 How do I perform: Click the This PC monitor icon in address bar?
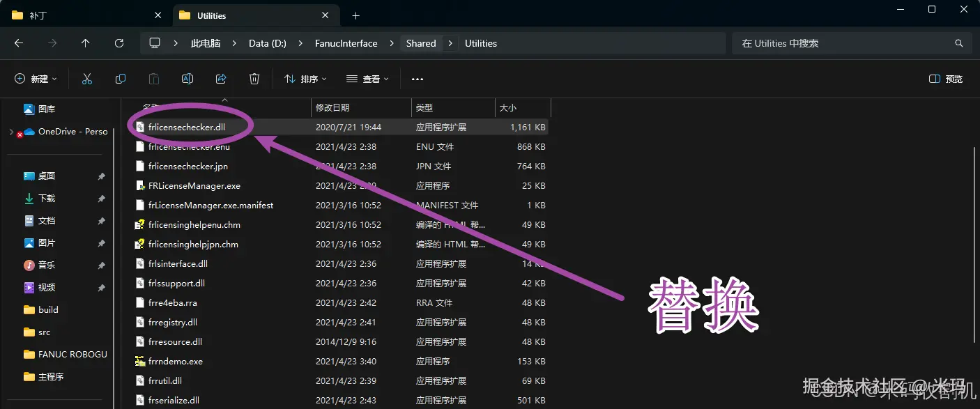(x=155, y=43)
